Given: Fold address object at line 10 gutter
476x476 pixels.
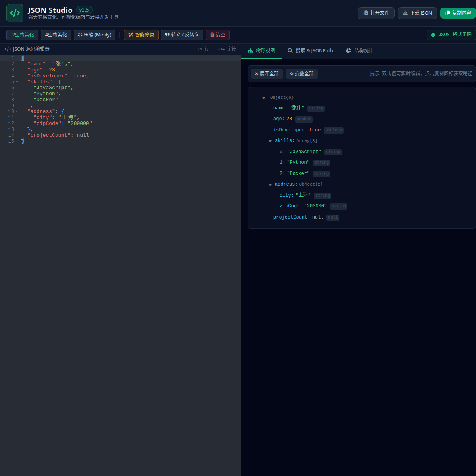Looking at the screenshot, I should [x=17, y=111].
